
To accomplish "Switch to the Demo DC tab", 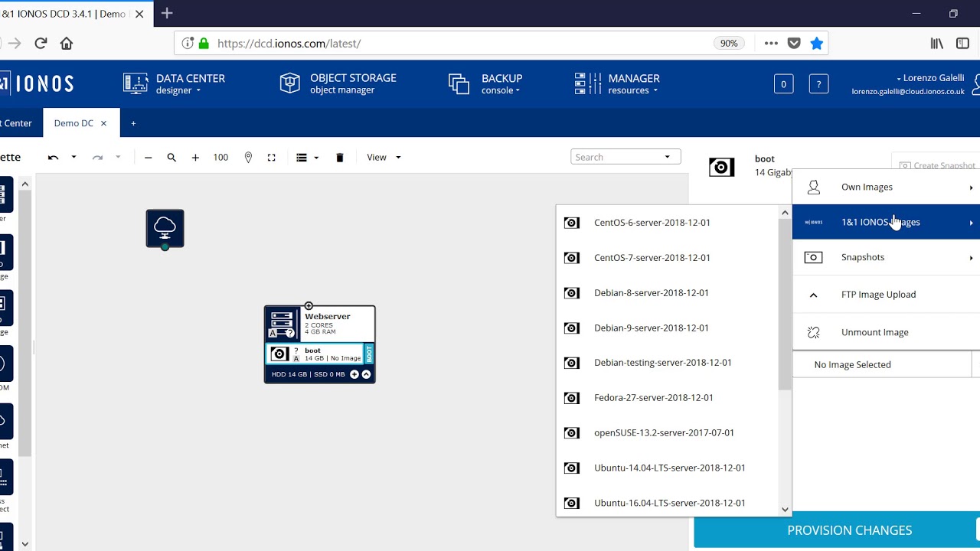I will 73,123.
